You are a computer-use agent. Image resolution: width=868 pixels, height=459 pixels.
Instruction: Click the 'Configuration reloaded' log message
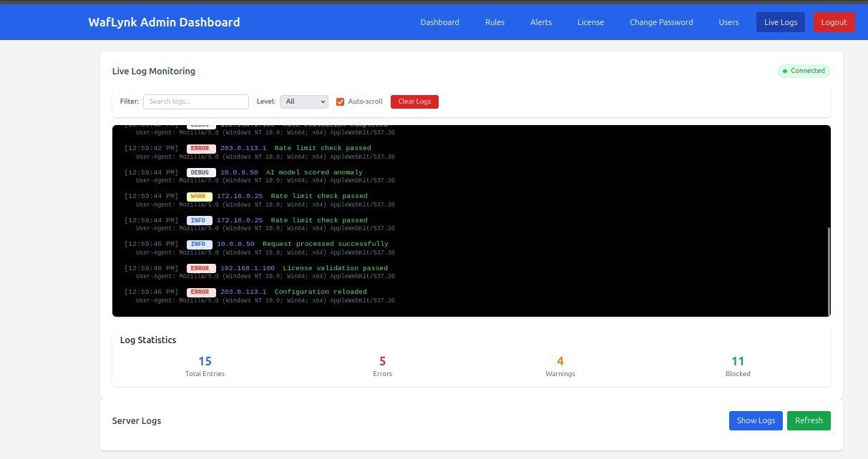(321, 292)
